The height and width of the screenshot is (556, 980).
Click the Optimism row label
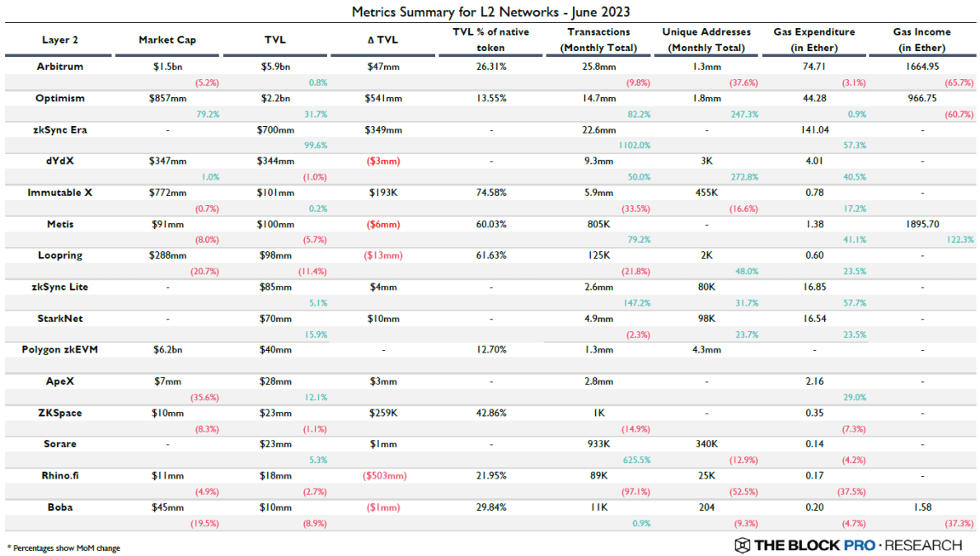60,98
